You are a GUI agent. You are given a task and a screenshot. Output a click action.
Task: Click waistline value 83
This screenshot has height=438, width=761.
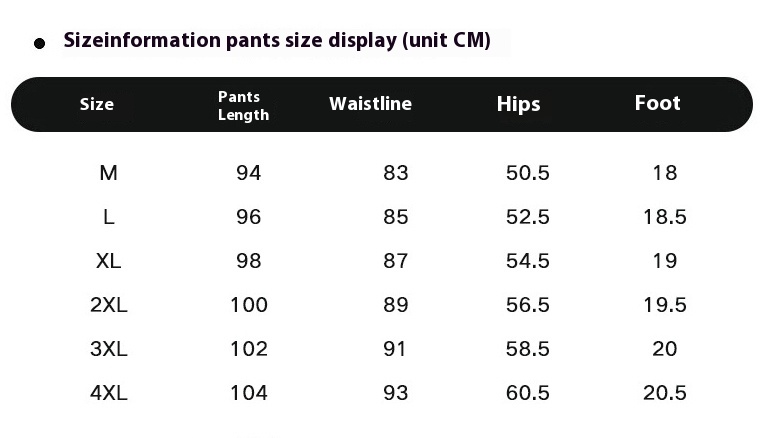pos(396,173)
